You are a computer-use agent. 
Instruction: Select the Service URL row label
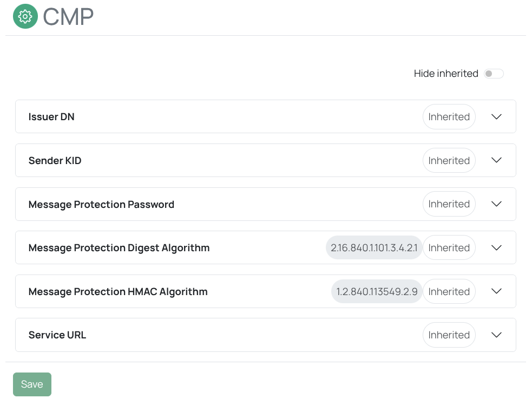click(x=57, y=335)
